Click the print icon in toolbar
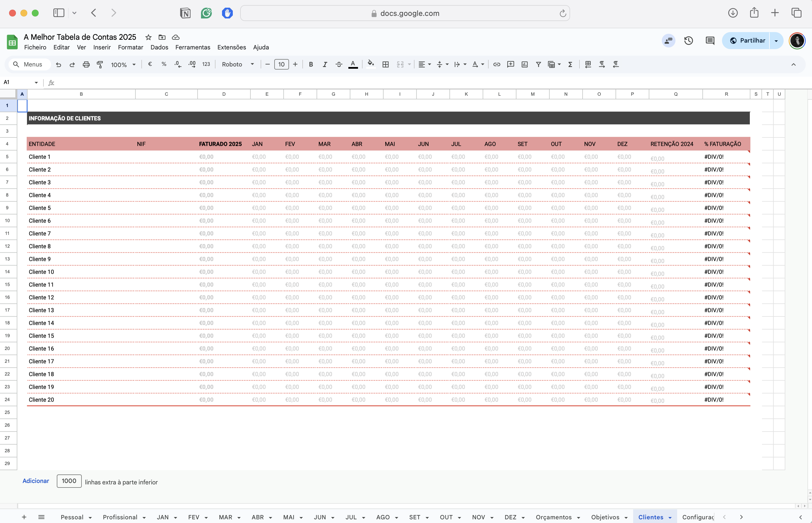Image resolution: width=812 pixels, height=523 pixels. point(86,64)
